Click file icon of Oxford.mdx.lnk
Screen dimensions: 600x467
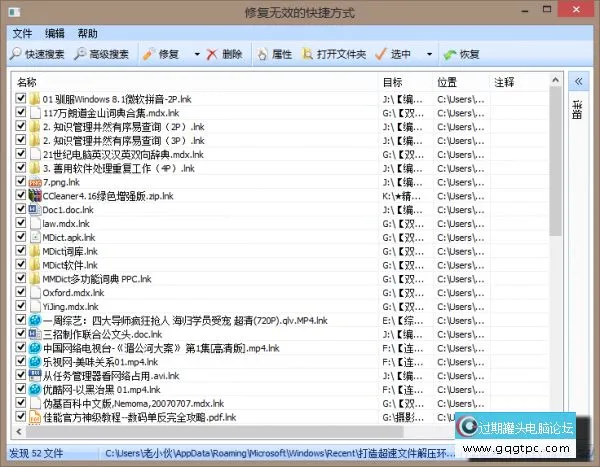[x=35, y=292]
